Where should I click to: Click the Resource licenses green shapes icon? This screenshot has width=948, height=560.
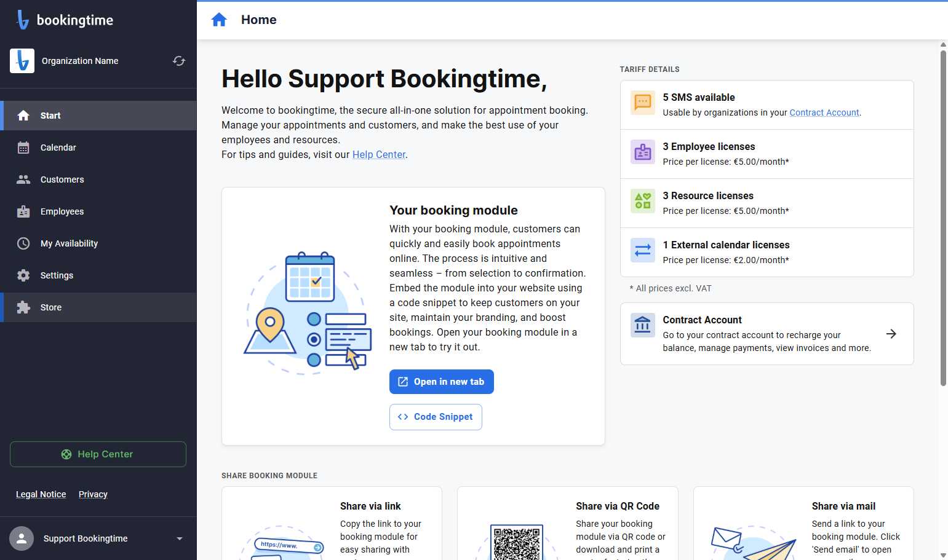point(643,201)
